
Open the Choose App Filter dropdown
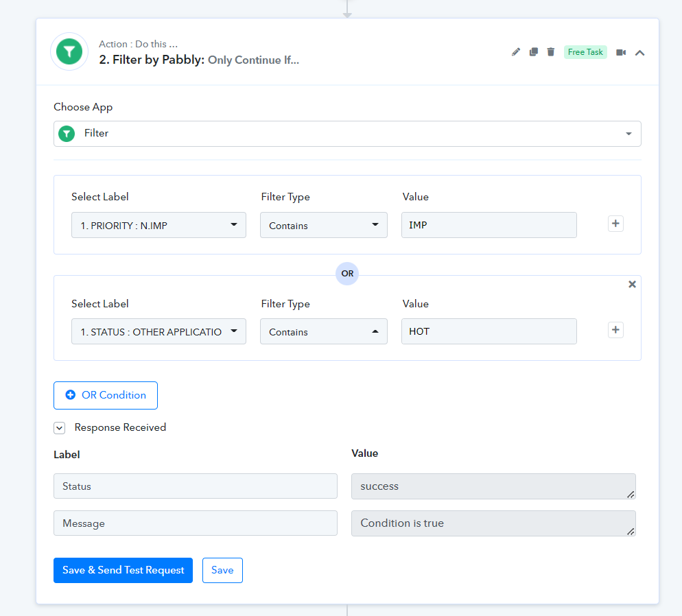(347, 134)
